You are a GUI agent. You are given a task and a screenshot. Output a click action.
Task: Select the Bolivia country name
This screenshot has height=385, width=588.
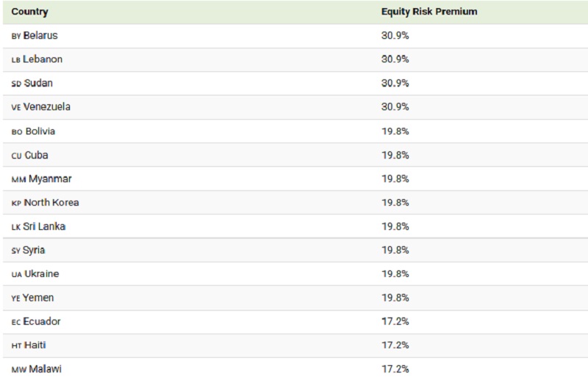coord(40,132)
